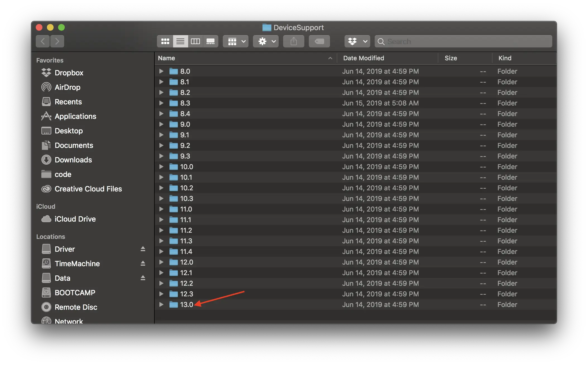Image resolution: width=588 pixels, height=365 pixels.
Task: Eject the Driver volume
Action: [x=143, y=249]
